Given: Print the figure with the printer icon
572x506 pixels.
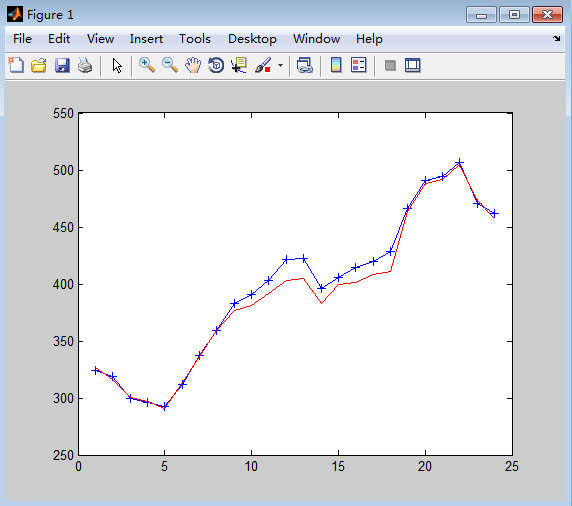Looking at the screenshot, I should pos(85,66).
